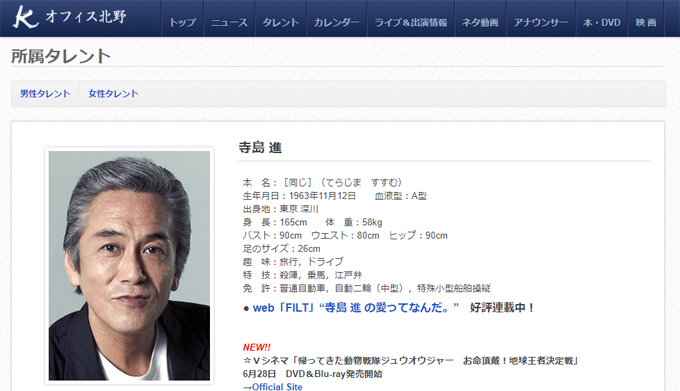Select the Vシネマ 帰ってきた動物戦隊ジュウオウジャー line
Screen dimensions: 680x391
(411, 361)
